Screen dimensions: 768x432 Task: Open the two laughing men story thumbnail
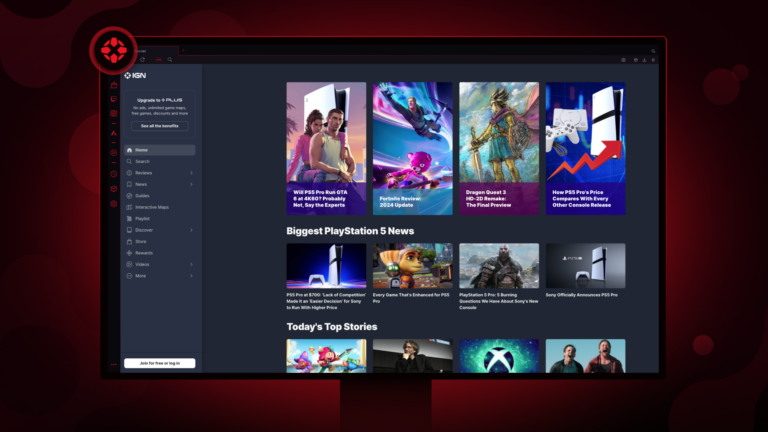585,356
